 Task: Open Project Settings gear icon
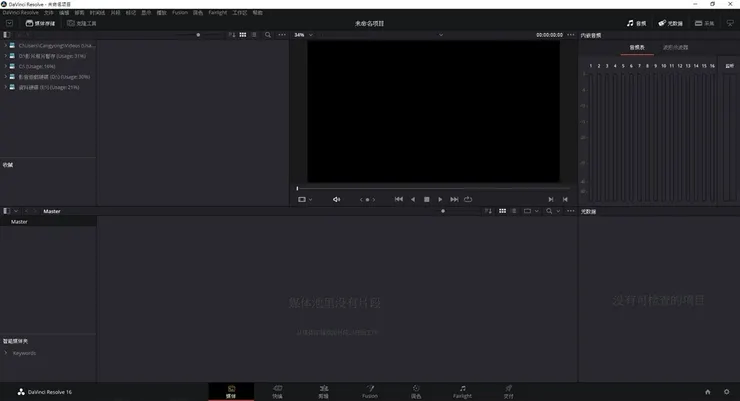pyautogui.click(x=726, y=392)
